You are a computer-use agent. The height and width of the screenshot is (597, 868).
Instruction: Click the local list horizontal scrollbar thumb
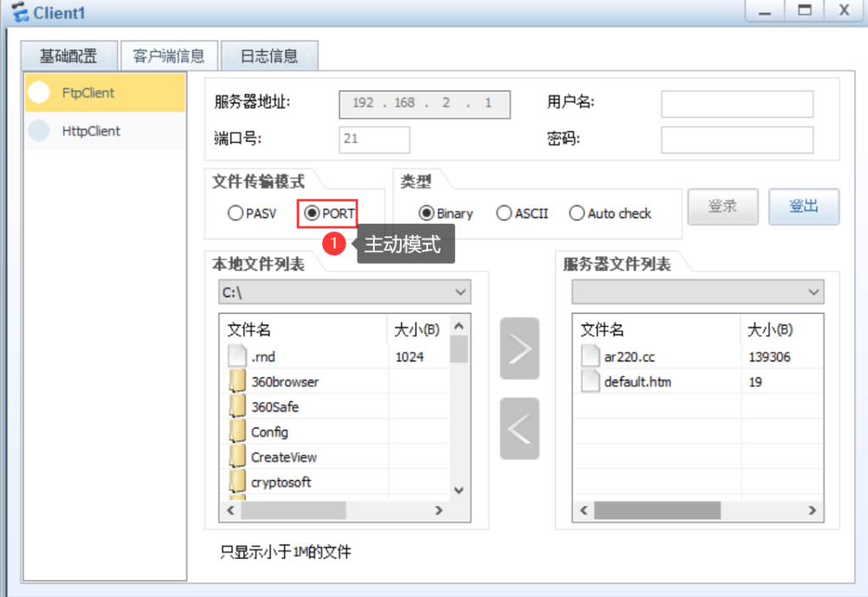(293, 510)
